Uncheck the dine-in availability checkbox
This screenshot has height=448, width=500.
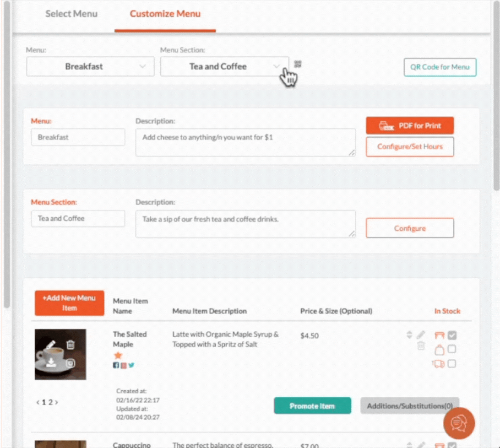(x=452, y=335)
